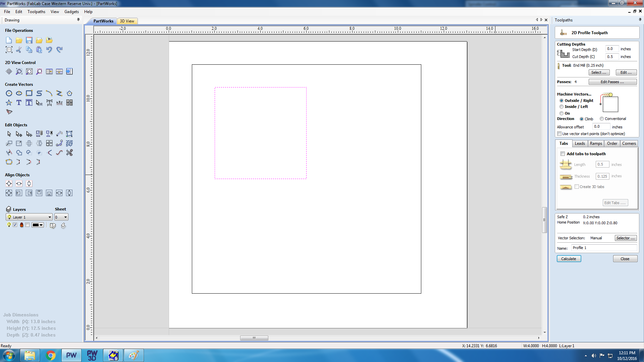Open the Layer Manager icon
The image size is (644, 362).
[9, 209]
